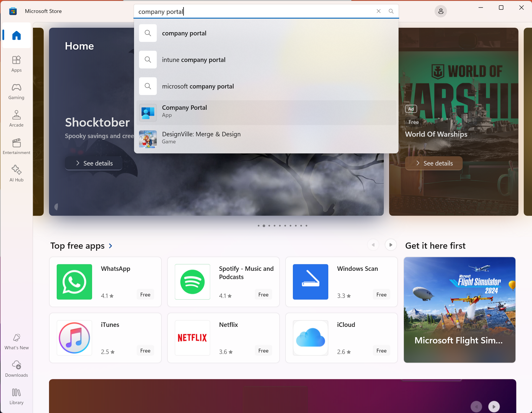Open Library in sidebar

tap(17, 396)
